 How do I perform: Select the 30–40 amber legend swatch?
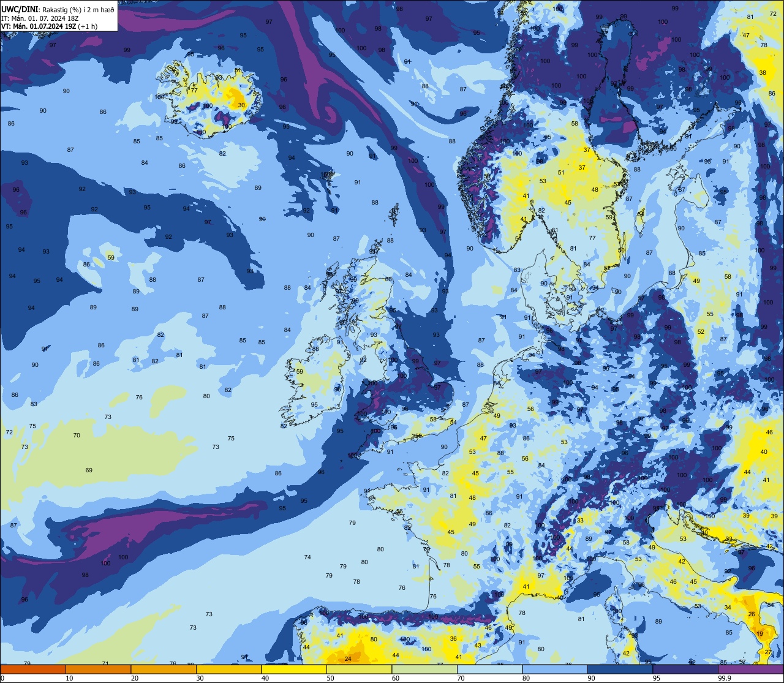(228, 670)
